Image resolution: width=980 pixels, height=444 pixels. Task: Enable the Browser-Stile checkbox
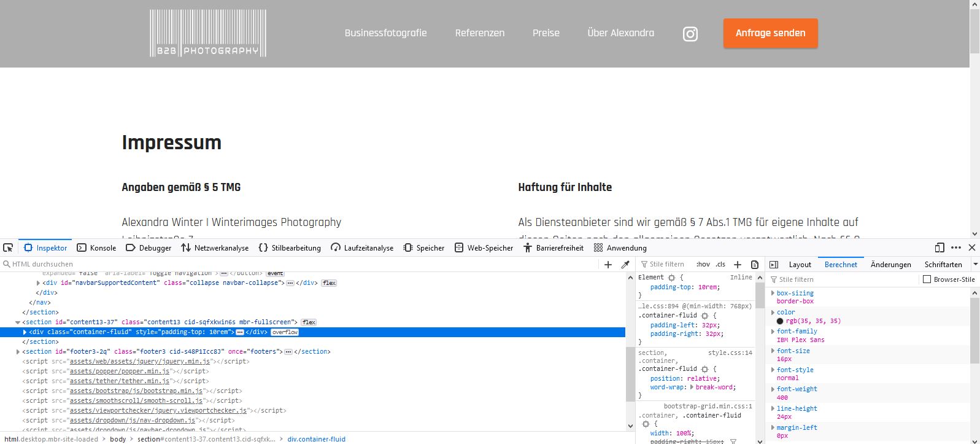point(927,279)
